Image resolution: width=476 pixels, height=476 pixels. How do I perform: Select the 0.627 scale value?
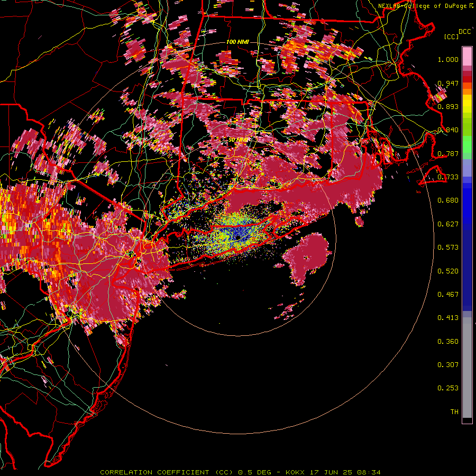tap(448, 224)
